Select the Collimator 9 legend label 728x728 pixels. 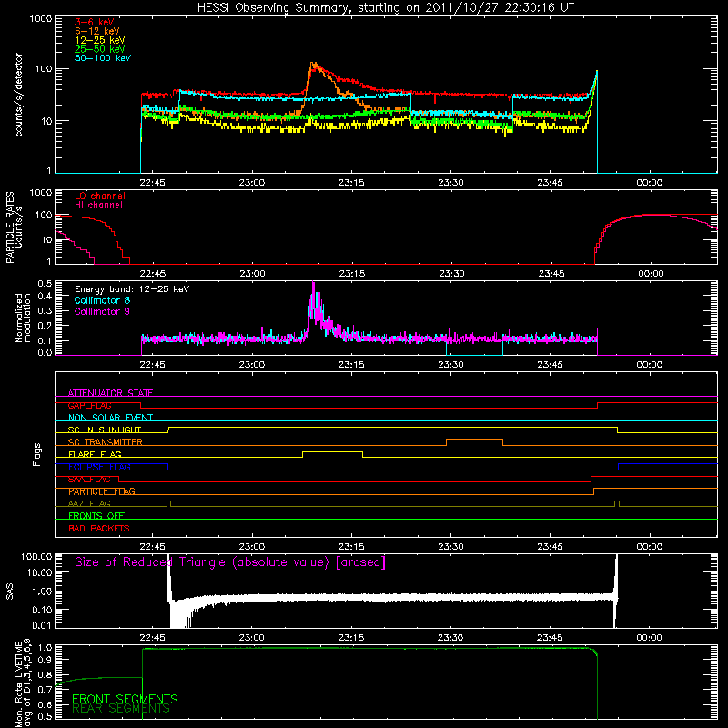102,311
